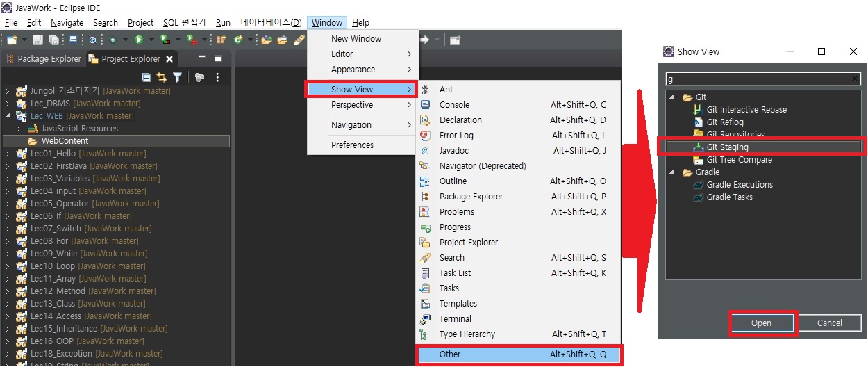The image size is (868, 367).
Task: Click the Cancel button in Show View dialog
Action: click(x=829, y=323)
